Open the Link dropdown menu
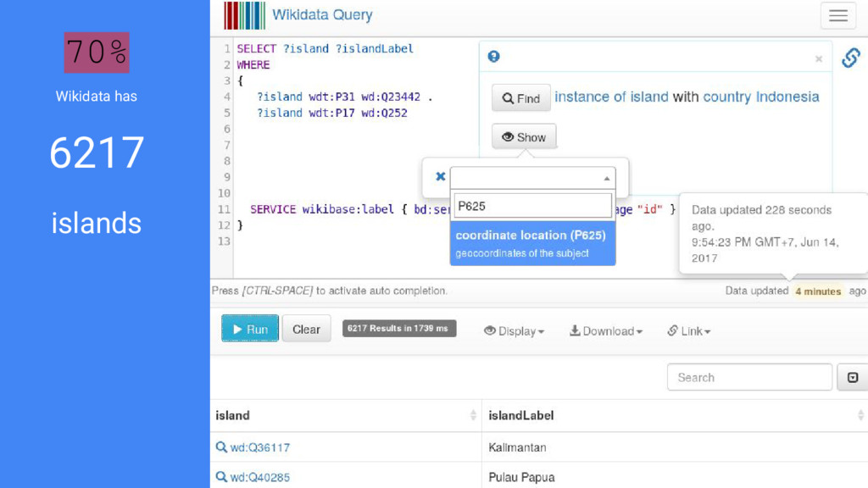The width and height of the screenshot is (868, 488). [x=688, y=331]
